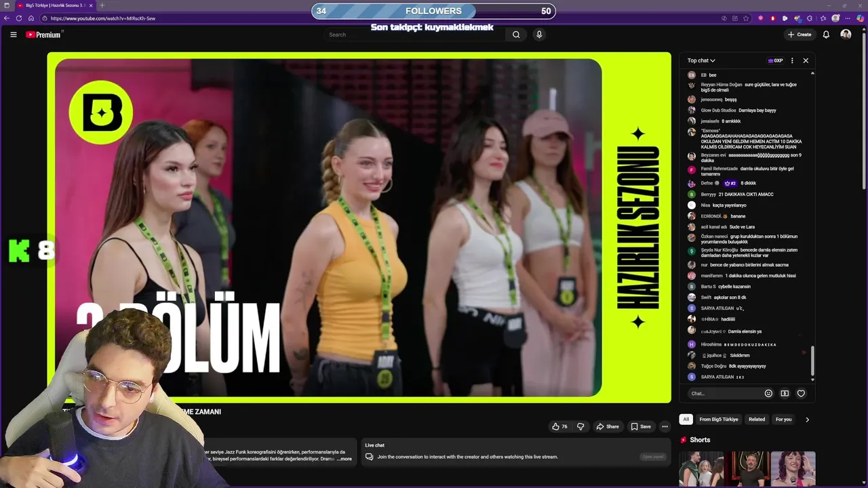This screenshot has height=488, width=868.
Task: Select the Related filter chip
Action: point(757,420)
